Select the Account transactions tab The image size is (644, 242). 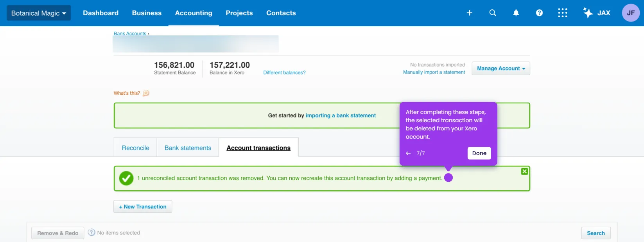[258, 148]
